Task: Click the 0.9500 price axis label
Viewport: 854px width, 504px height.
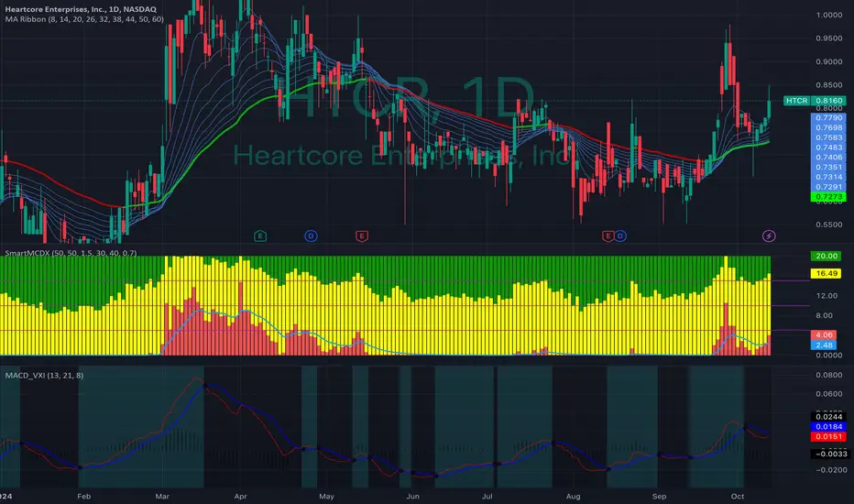Action: pyautogui.click(x=828, y=38)
